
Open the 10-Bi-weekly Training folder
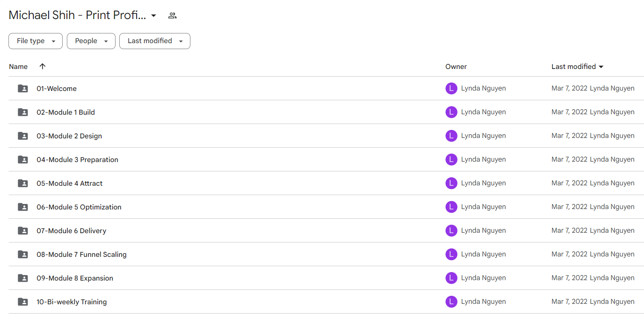click(x=72, y=302)
